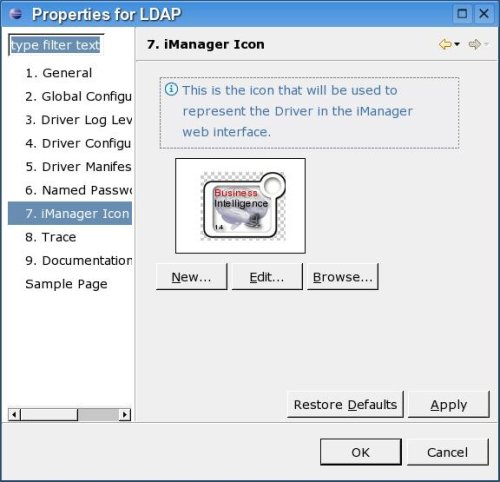This screenshot has width=500, height=482.
Task: Restore Defaults for this page
Action: [345, 404]
